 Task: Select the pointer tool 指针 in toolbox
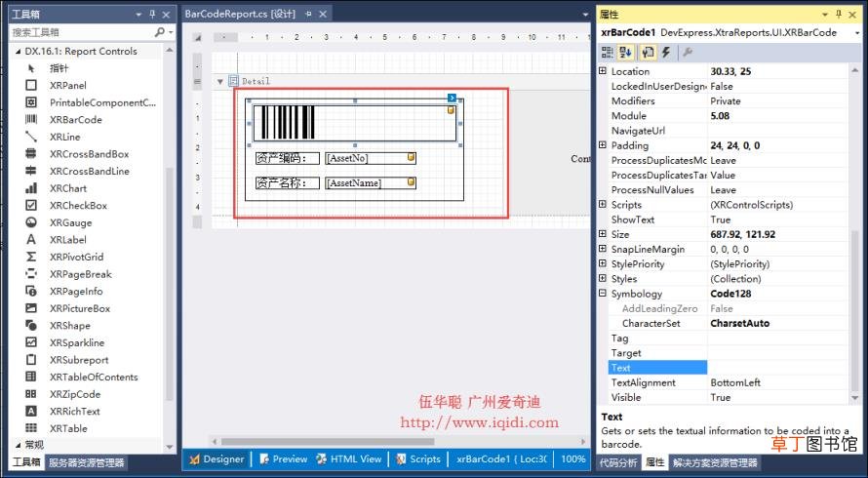point(59,68)
